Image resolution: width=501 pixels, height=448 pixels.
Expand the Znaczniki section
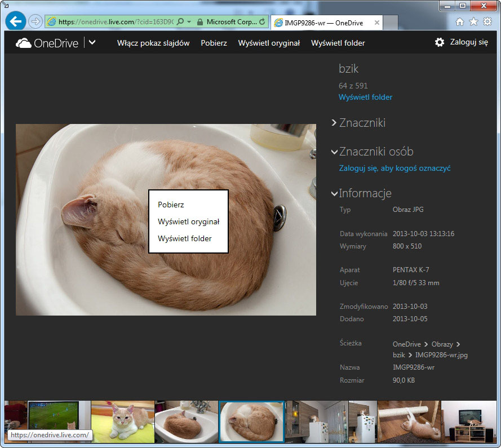[x=335, y=123]
